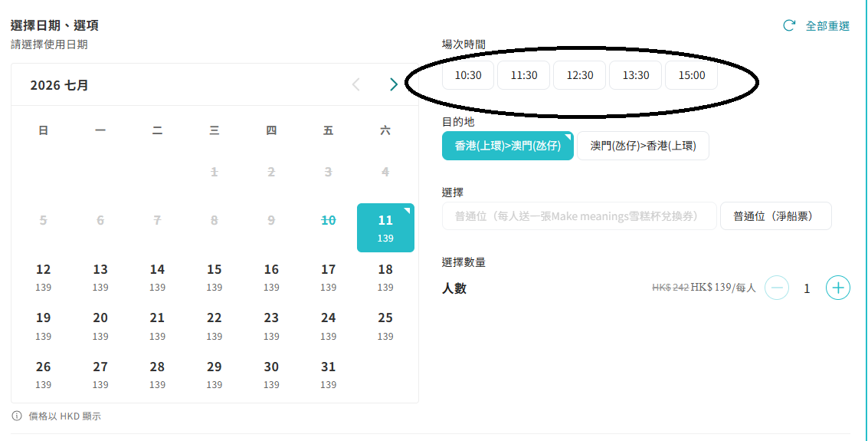Viewport: 868px width, 441px height.
Task: Select Saturday July 25
Action: pyautogui.click(x=385, y=325)
